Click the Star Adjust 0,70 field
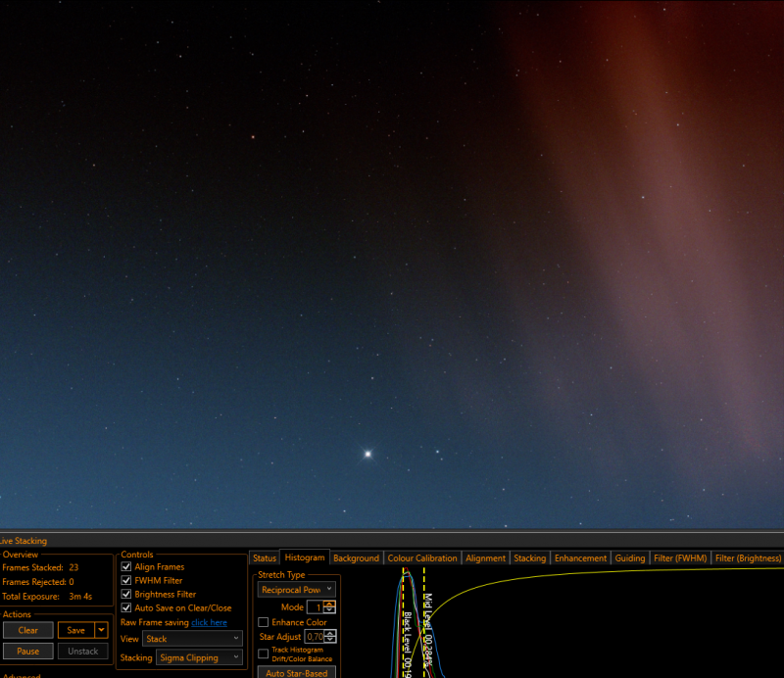 point(315,637)
